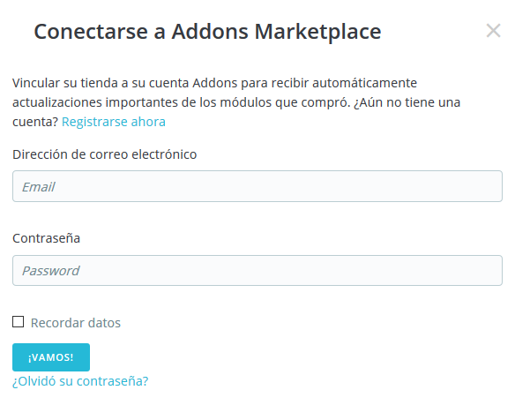Click the Recordar datos label text
The height and width of the screenshot is (420, 515).
76,323
